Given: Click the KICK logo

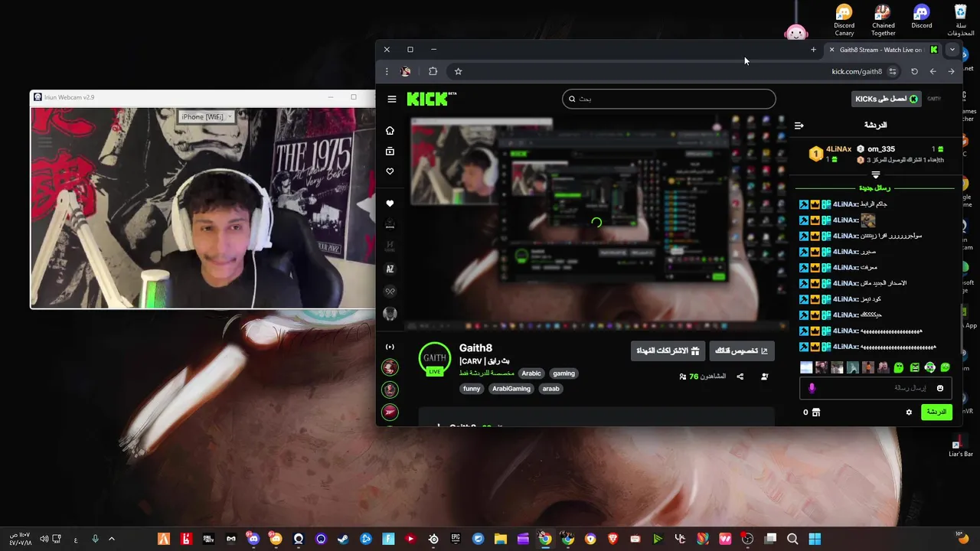Looking at the screenshot, I should pyautogui.click(x=431, y=99).
